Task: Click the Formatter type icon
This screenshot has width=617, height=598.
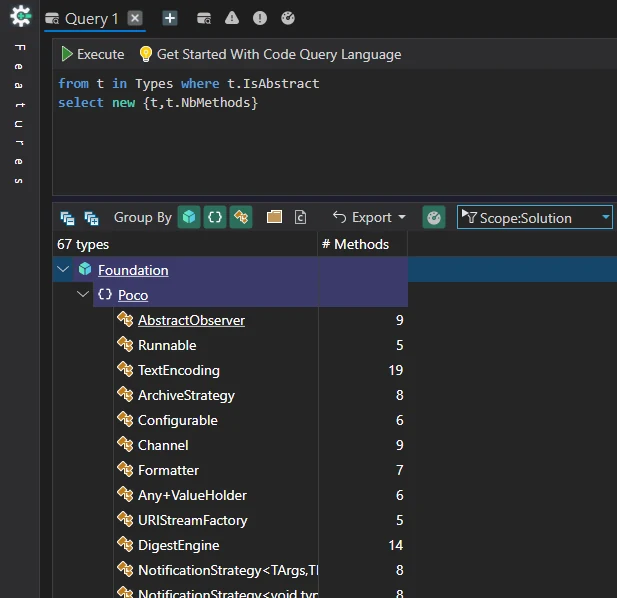Action: (x=125, y=469)
